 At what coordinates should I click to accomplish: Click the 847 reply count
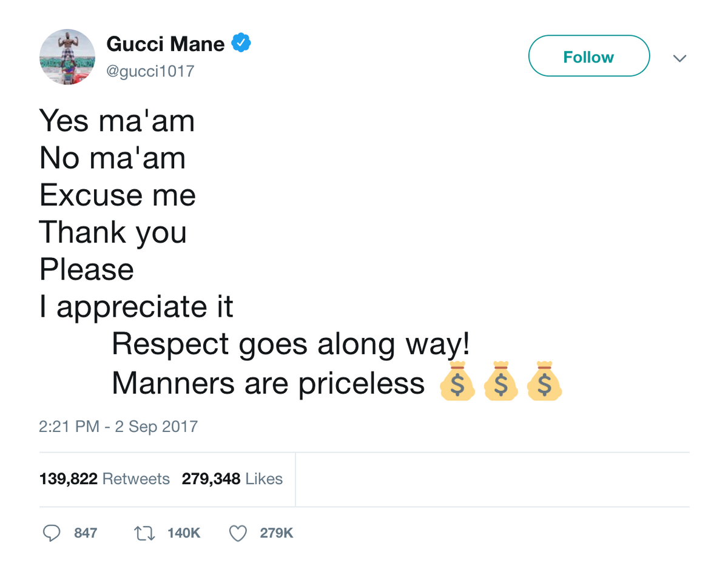point(86,533)
